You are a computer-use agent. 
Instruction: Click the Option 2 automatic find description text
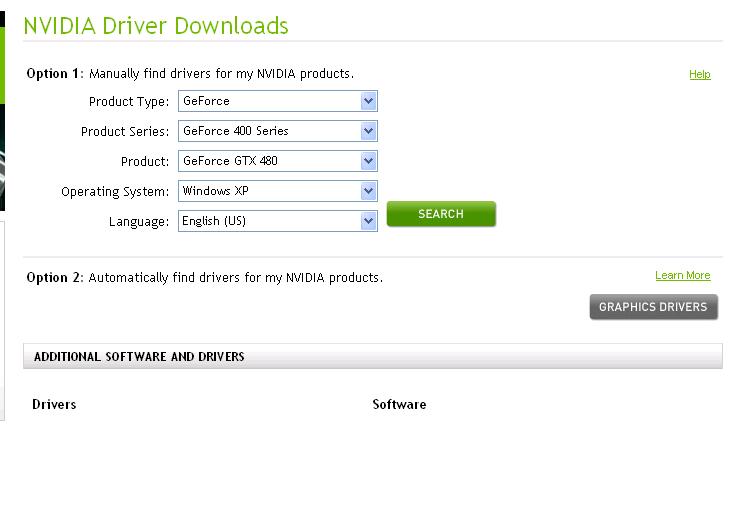click(x=205, y=278)
